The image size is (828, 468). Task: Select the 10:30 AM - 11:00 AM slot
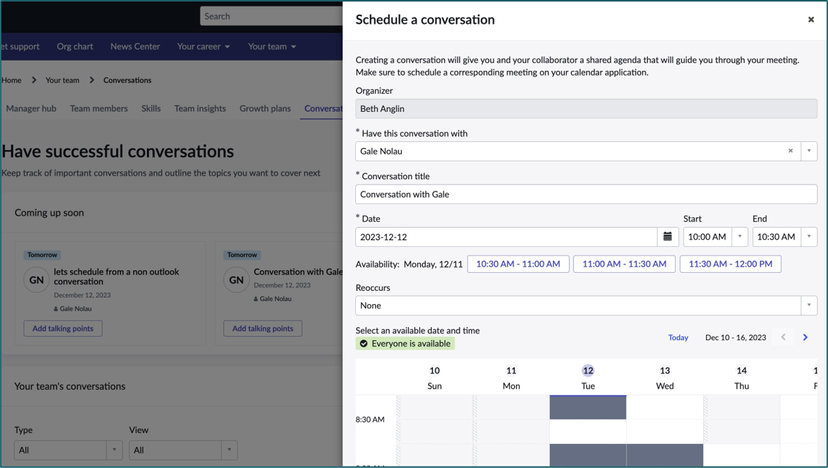point(518,264)
